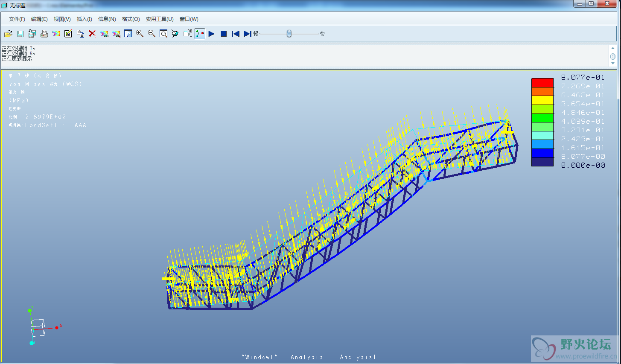621x364 pixels.
Task: Click the Copy result window icon
Action: pos(80,34)
